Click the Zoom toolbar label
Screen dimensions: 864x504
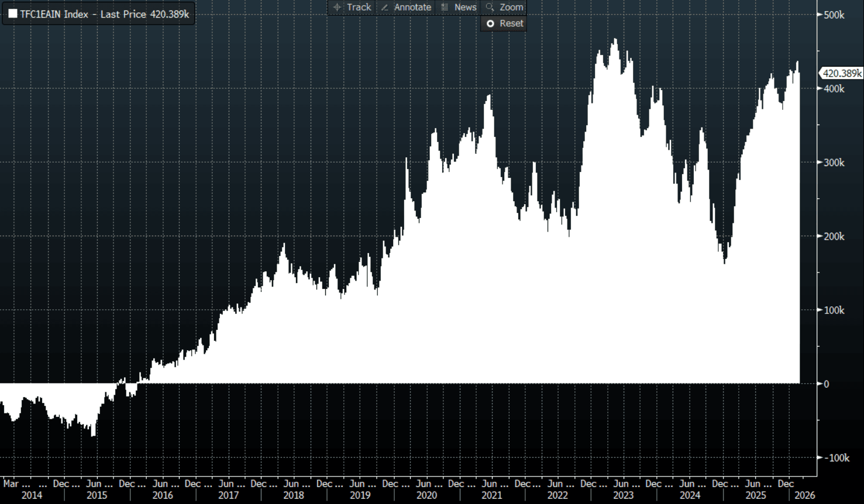[x=511, y=7]
